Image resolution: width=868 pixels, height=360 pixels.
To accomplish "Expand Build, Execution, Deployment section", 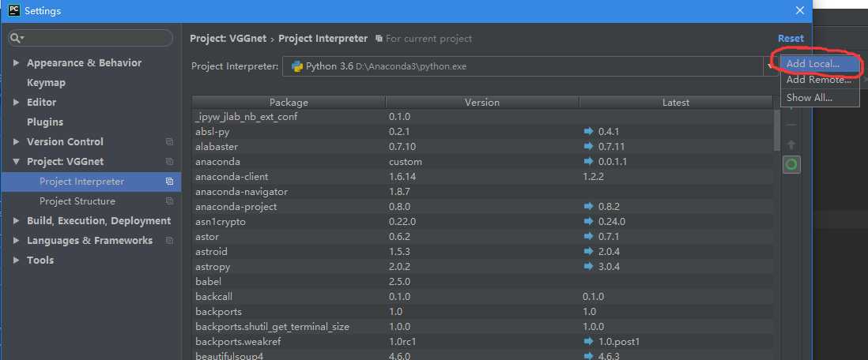I will [16, 220].
